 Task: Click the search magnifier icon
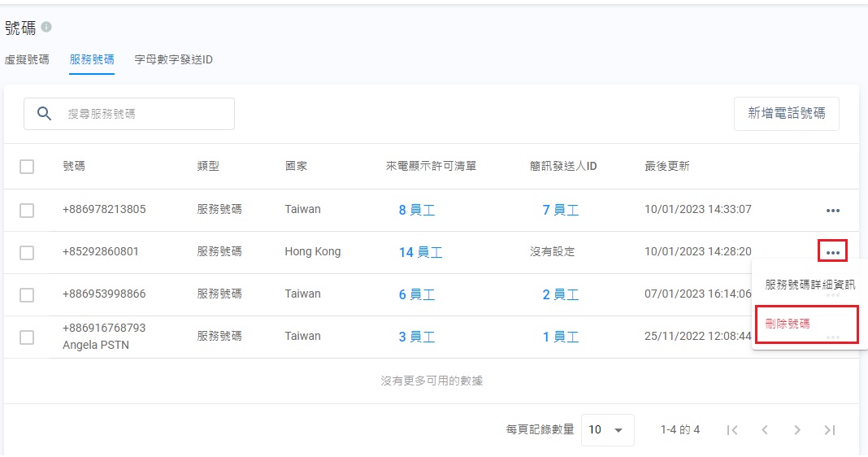[45, 114]
